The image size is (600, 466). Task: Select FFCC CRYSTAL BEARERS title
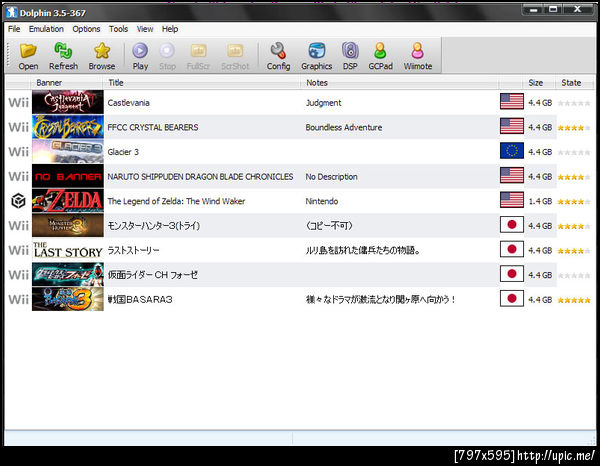point(153,127)
